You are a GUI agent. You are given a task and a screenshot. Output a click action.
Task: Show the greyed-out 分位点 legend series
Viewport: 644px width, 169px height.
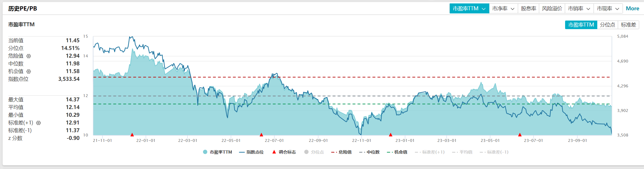(x=314, y=152)
